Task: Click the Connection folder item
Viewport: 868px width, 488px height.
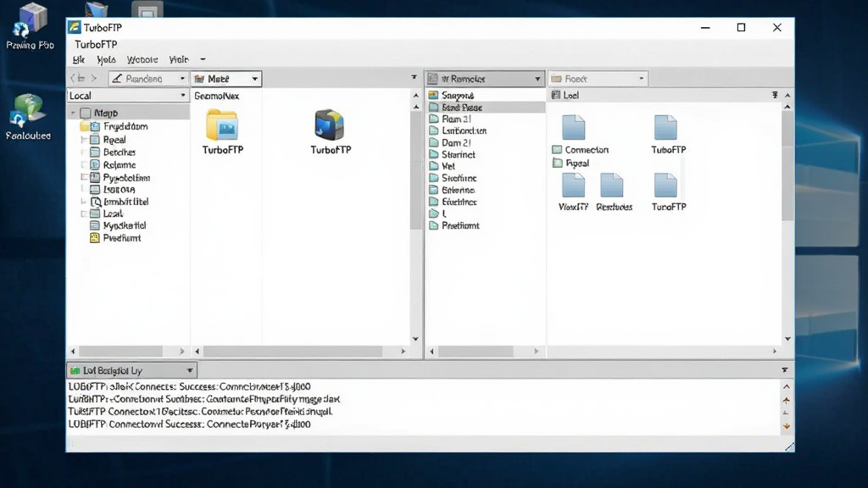Action: pyautogui.click(x=580, y=149)
